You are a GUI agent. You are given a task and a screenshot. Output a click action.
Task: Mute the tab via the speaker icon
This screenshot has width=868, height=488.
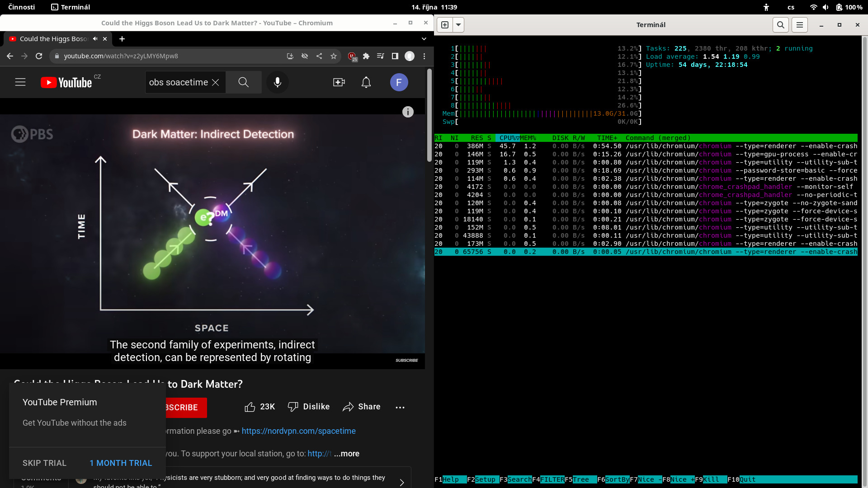pos(95,39)
